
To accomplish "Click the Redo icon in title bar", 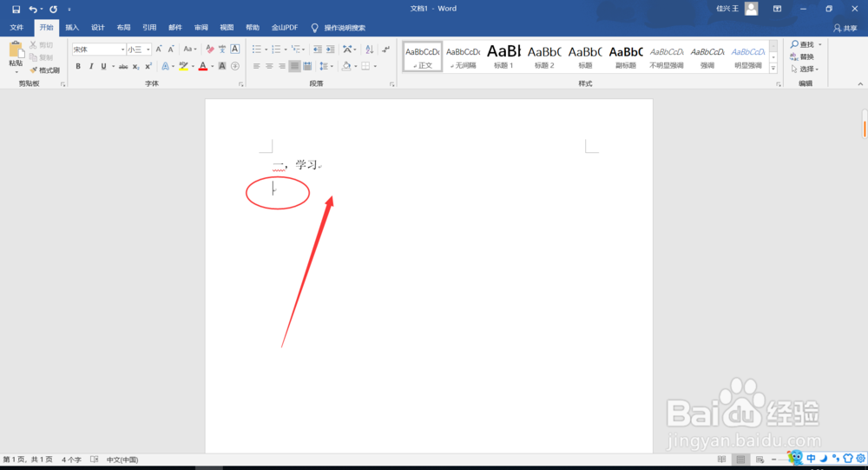I will pyautogui.click(x=53, y=9).
